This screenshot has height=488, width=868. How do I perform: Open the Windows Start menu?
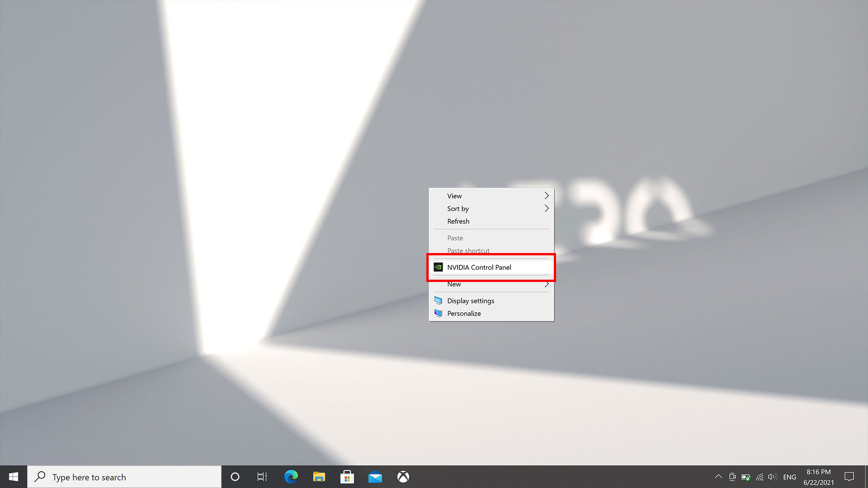14,477
